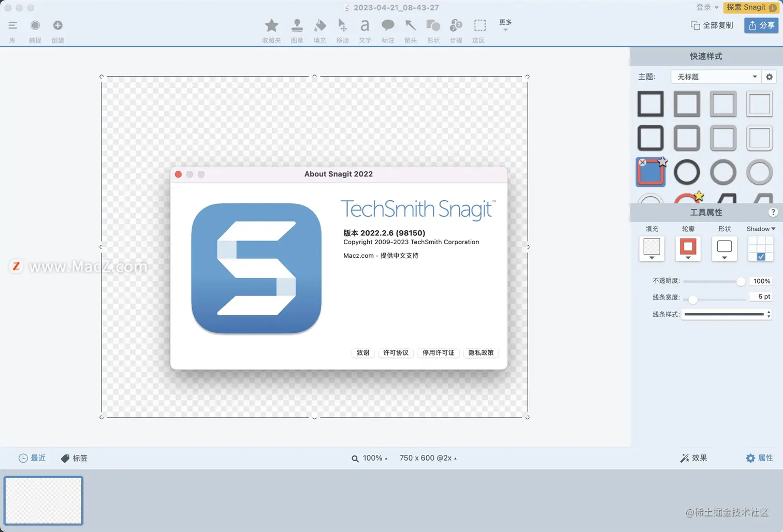Click the Capture record icon
The width and height of the screenshot is (783, 532).
point(35,25)
